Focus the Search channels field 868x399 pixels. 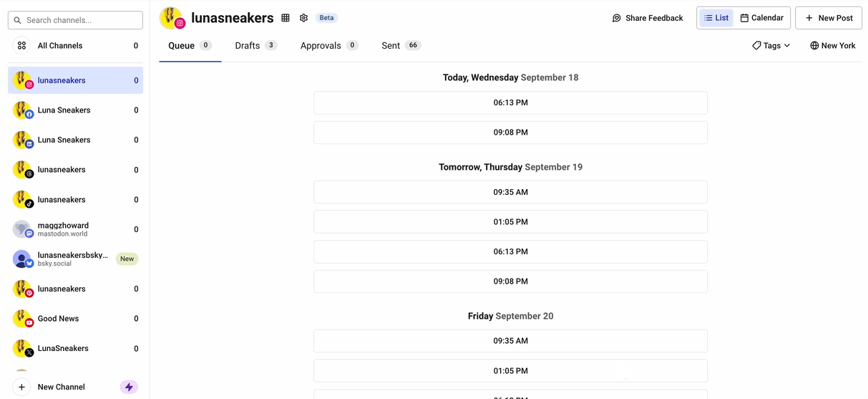pos(76,20)
